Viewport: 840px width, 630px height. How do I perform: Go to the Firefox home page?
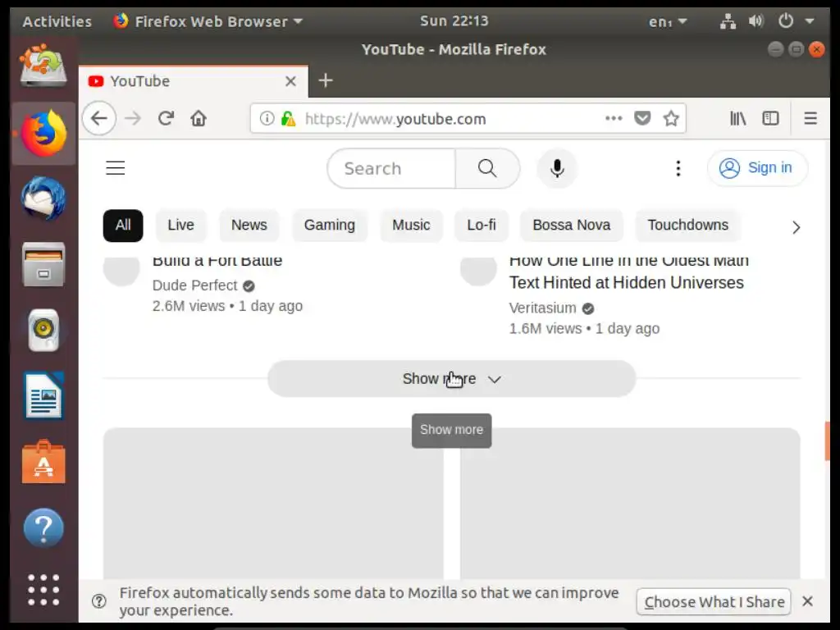point(199,118)
